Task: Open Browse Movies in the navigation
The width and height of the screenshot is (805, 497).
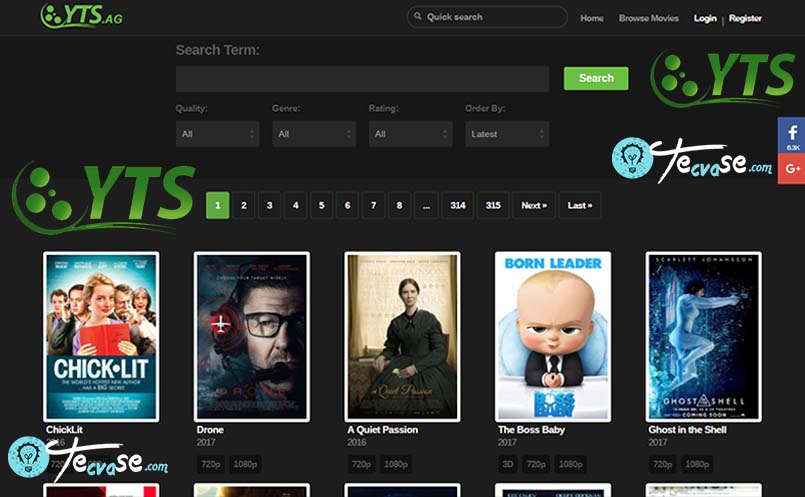Action: pyautogui.click(x=648, y=18)
